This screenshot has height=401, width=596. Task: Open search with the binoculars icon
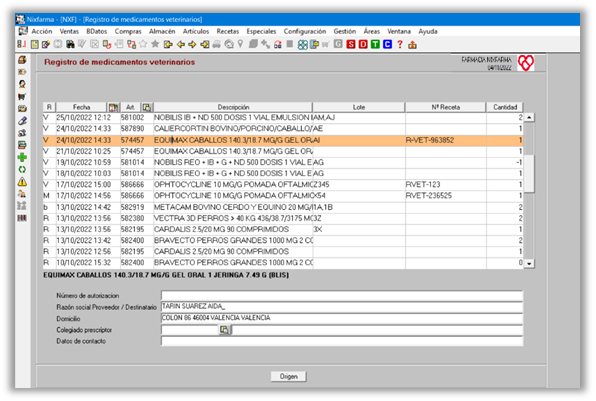[70, 45]
